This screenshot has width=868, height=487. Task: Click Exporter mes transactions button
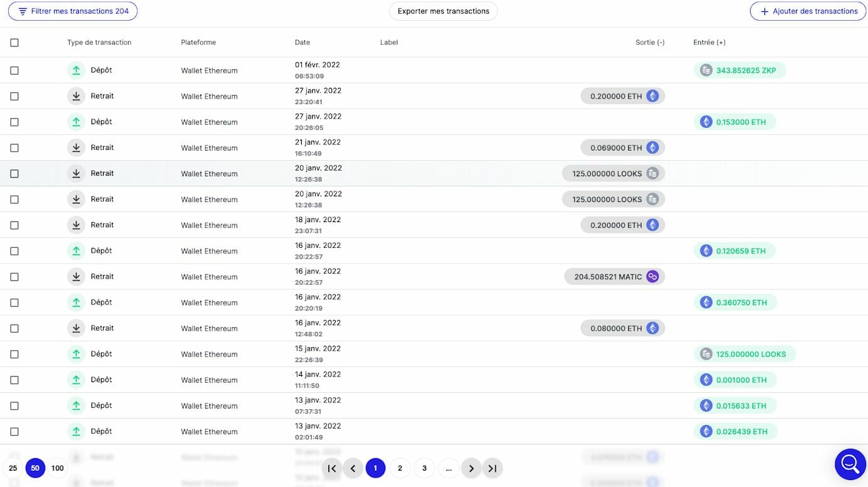pyautogui.click(x=443, y=11)
